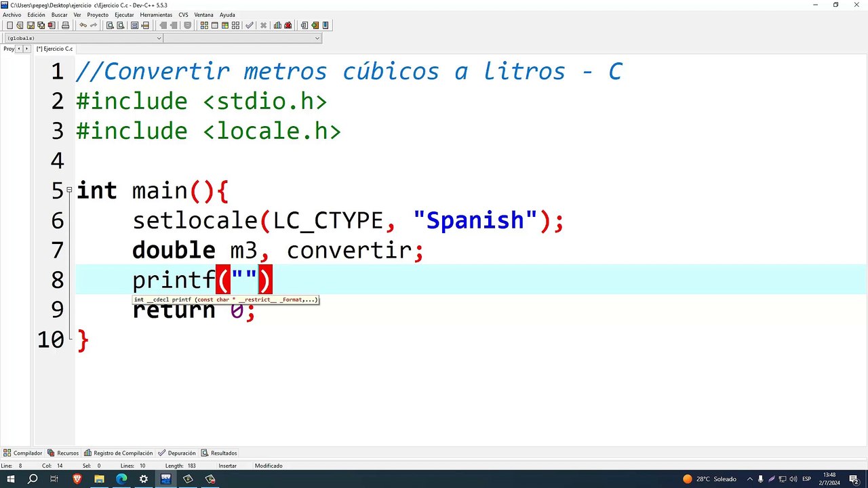Open the Buscar menu
This screenshot has width=868, height=488.
point(60,14)
